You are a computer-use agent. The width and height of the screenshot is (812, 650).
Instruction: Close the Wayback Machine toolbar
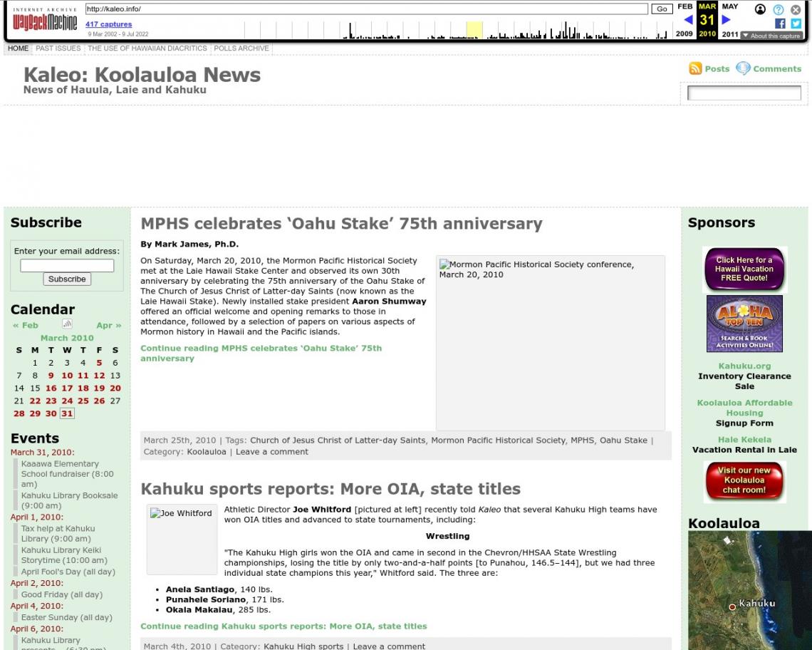click(x=796, y=9)
